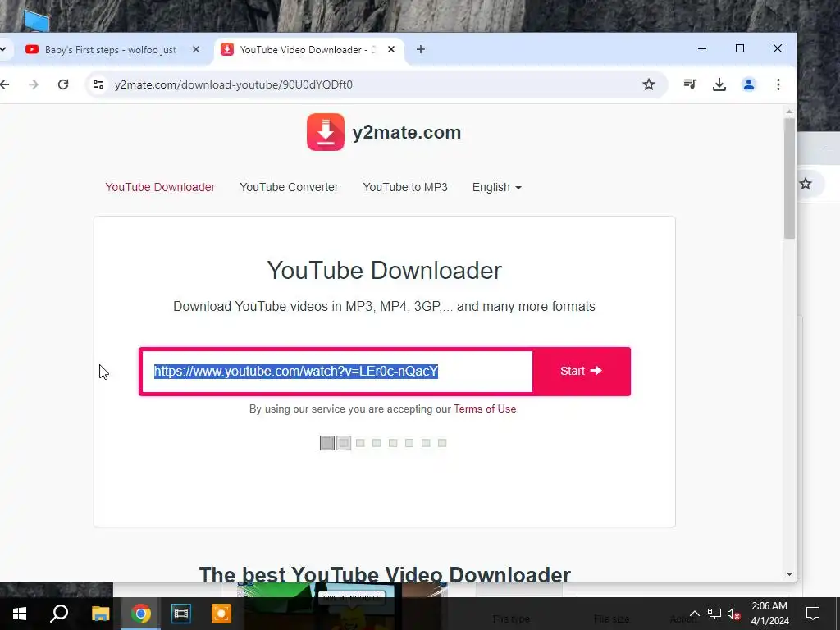Open the video editor taskbar app

181,614
